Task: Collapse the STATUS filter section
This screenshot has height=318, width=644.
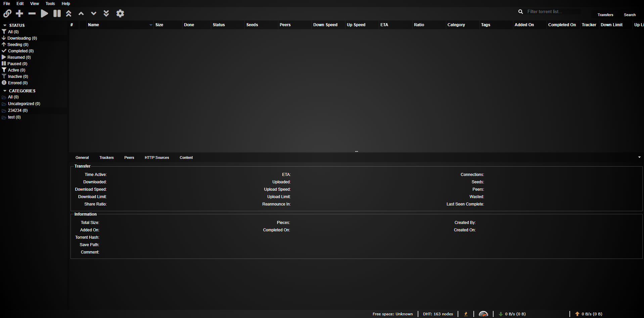Action: (5, 26)
